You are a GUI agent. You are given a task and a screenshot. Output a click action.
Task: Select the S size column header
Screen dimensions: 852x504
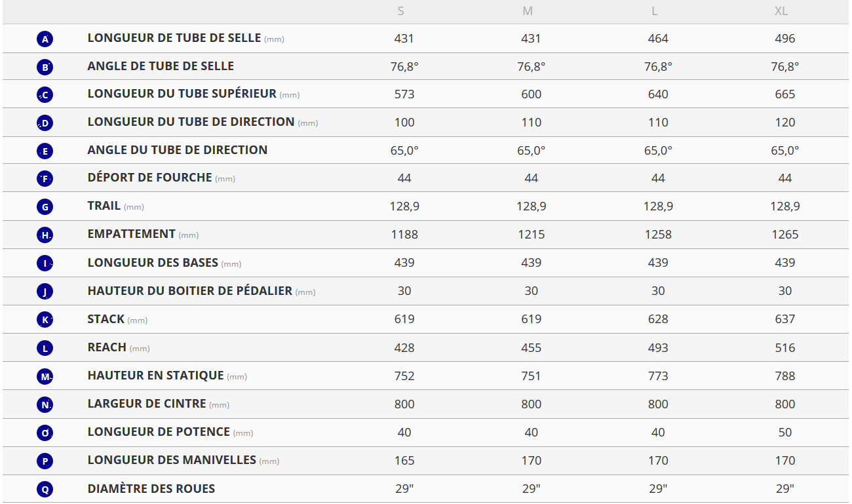tap(401, 11)
